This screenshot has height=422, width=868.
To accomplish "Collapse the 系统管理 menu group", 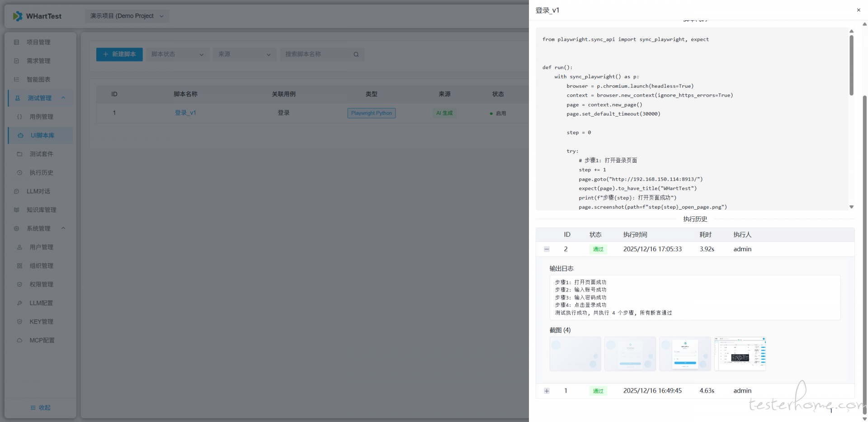I will (x=63, y=228).
